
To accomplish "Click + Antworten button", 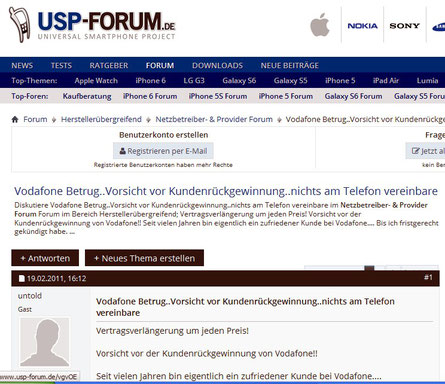I will 45,258.
